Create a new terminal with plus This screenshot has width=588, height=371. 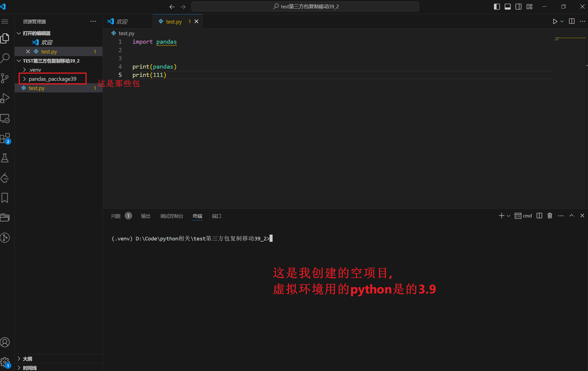tap(501, 216)
